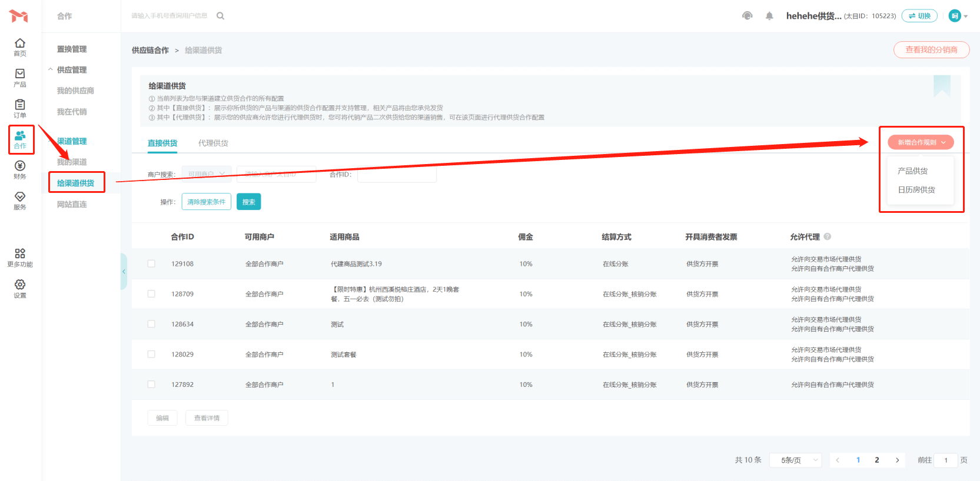
Task: Tick checkbox for row 128029
Action: (151, 354)
